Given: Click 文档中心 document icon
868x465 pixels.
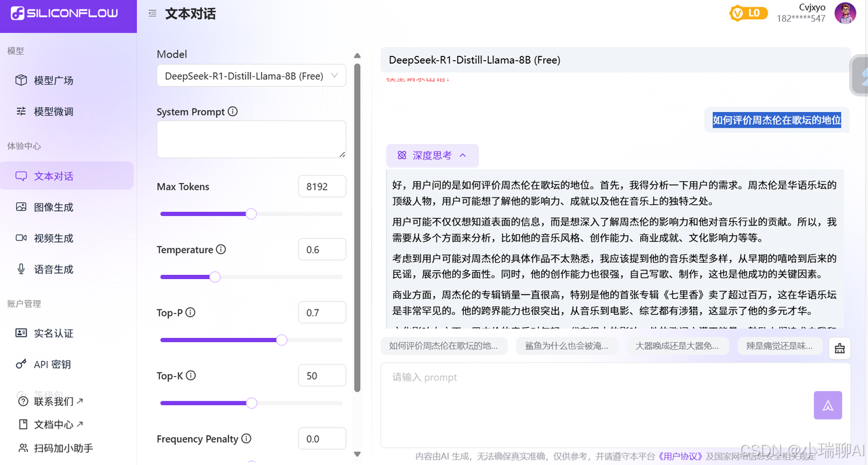Looking at the screenshot, I should coord(24,424).
